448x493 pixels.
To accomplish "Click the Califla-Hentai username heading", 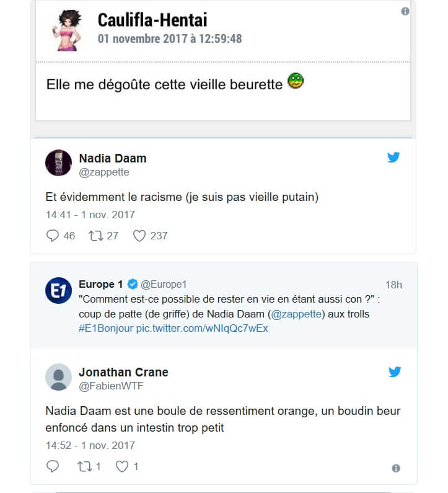I will [160, 20].
